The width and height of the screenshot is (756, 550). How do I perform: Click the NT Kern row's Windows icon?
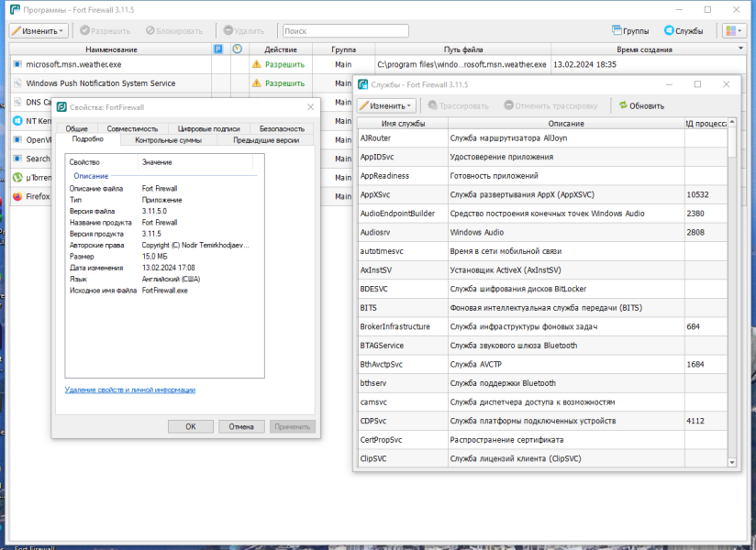[17, 121]
